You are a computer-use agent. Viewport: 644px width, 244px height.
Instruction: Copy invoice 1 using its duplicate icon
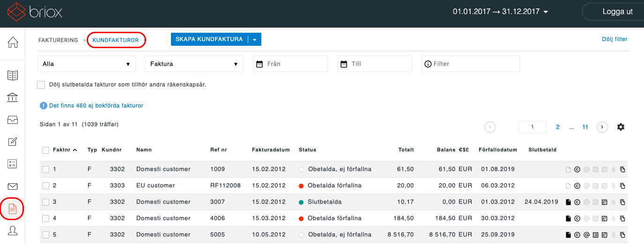click(x=622, y=169)
